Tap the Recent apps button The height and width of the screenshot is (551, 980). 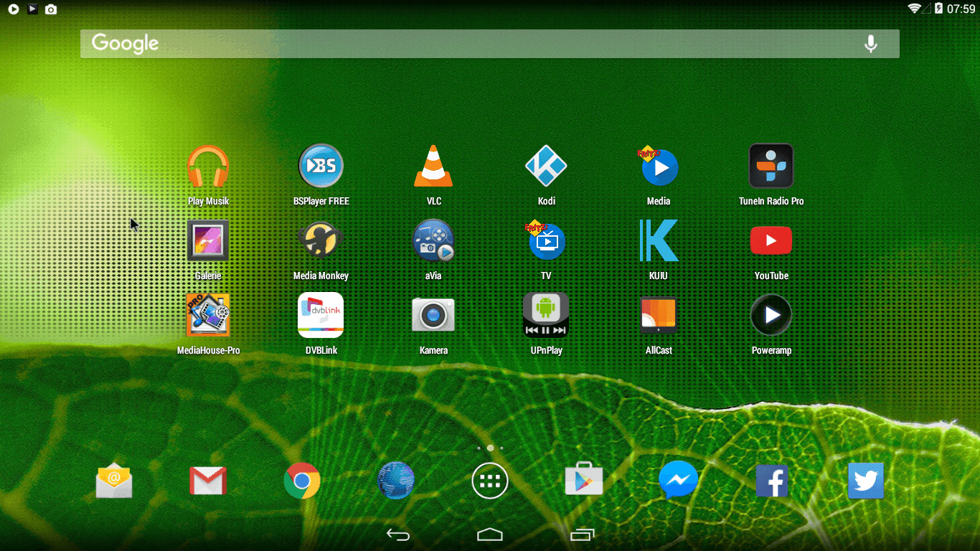582,534
